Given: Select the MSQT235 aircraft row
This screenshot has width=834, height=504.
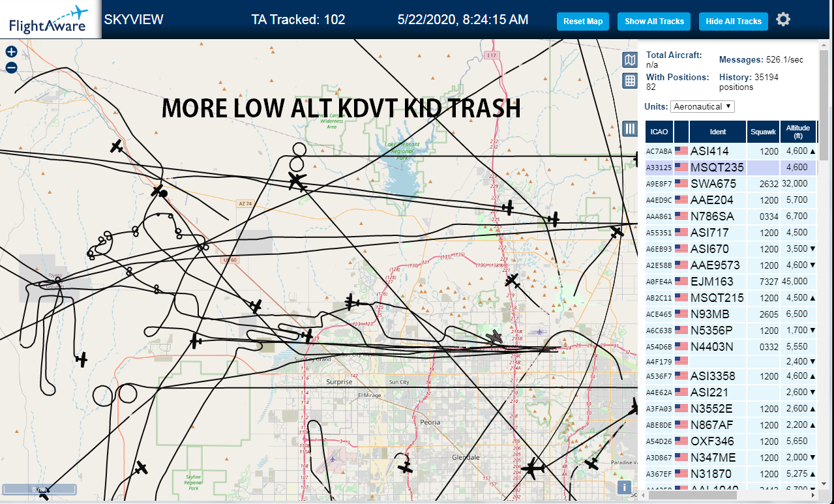Looking at the screenshot, I should pos(731,168).
